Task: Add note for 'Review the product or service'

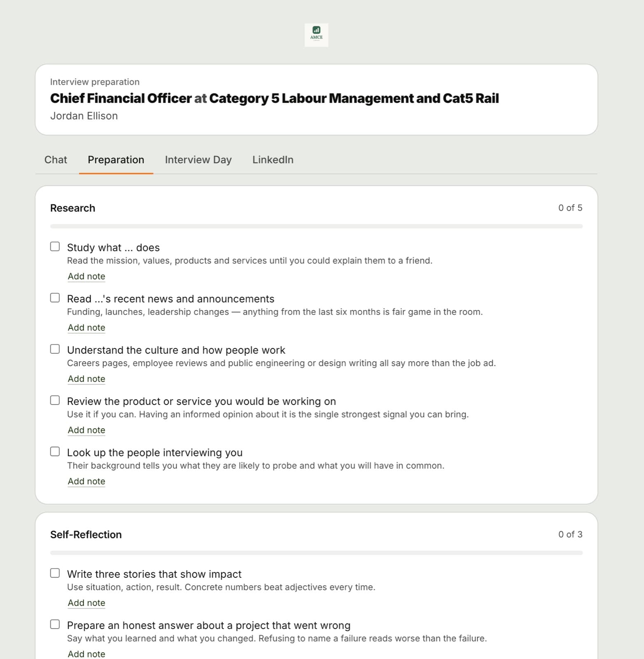Action: pyautogui.click(x=86, y=430)
